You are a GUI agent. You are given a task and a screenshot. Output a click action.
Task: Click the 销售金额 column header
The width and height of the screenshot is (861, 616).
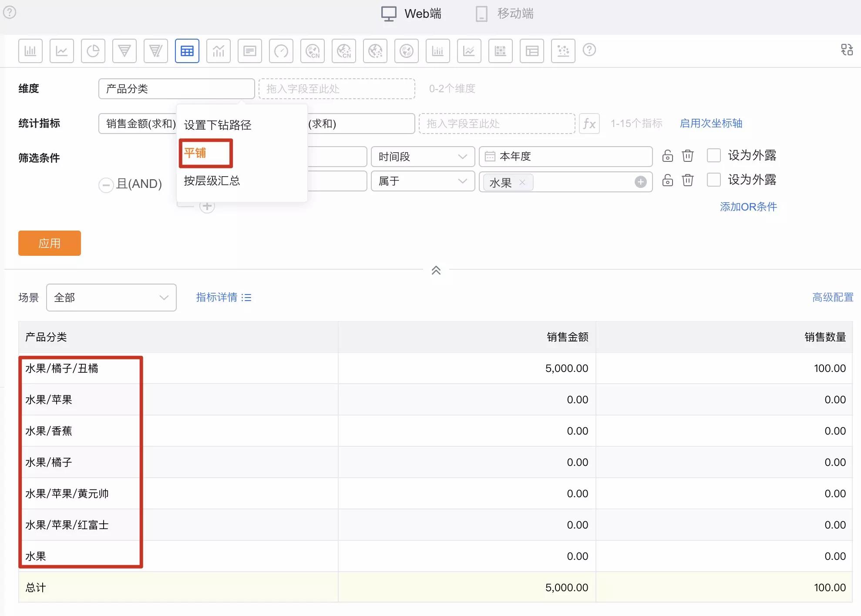[x=467, y=337]
